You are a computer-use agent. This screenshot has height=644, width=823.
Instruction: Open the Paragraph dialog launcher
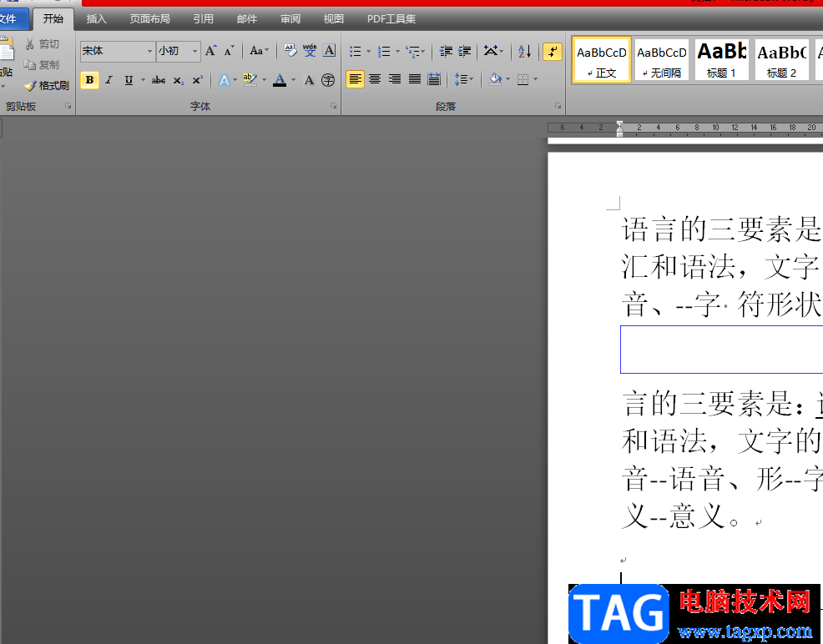pos(558,106)
